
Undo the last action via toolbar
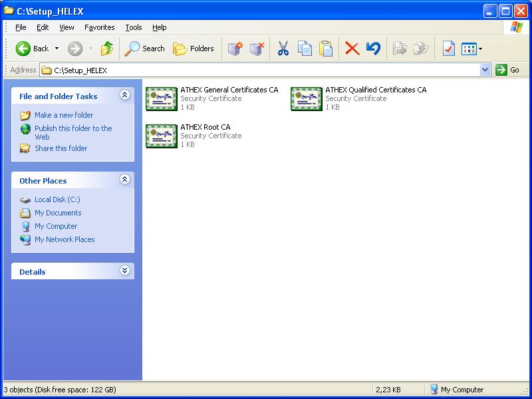pos(374,49)
